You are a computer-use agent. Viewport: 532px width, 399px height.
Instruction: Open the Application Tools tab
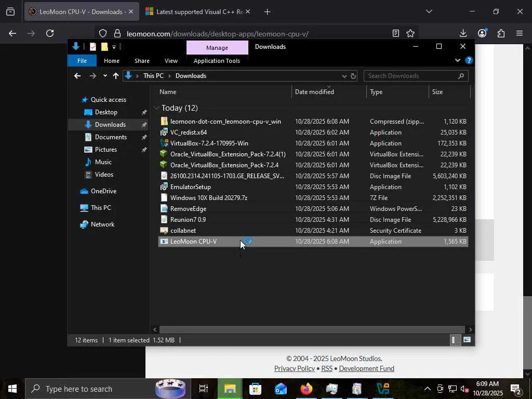(x=217, y=61)
